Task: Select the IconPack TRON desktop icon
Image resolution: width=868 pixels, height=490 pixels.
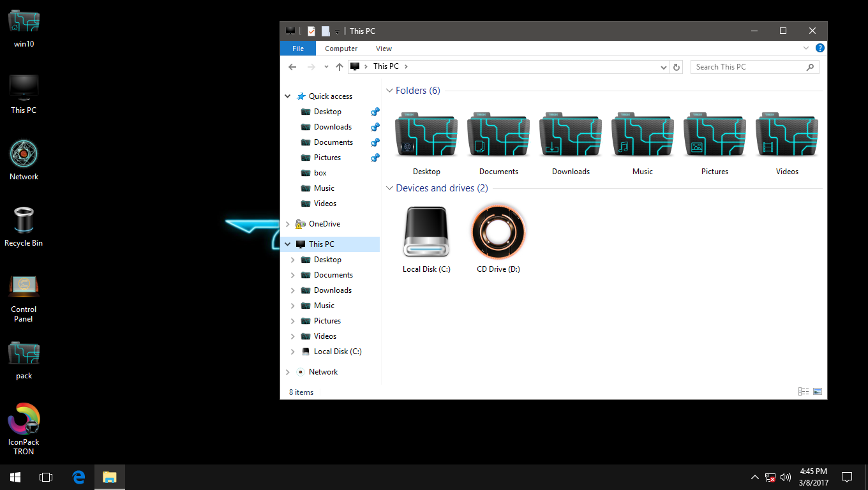Action: [x=24, y=429]
